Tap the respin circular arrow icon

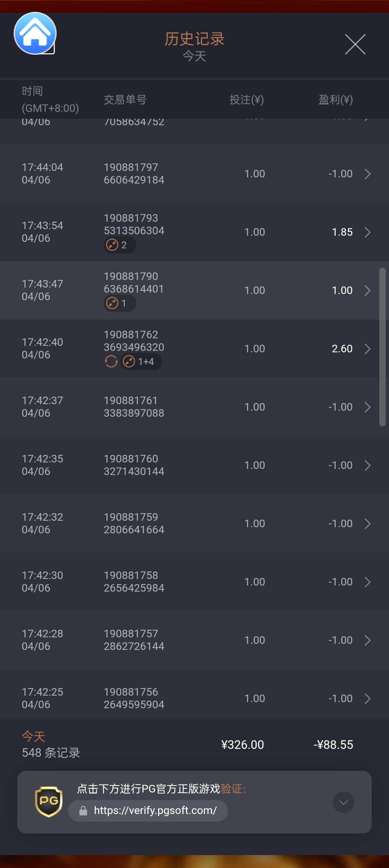111,361
